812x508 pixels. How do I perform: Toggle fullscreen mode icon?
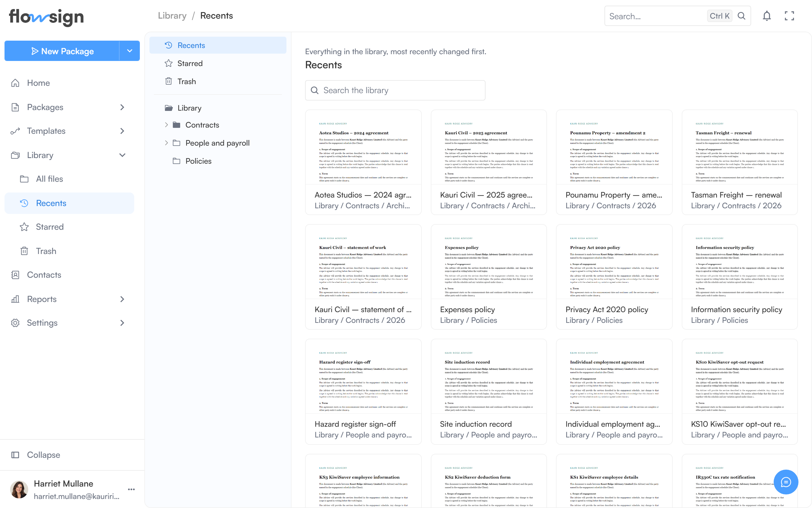(x=789, y=16)
